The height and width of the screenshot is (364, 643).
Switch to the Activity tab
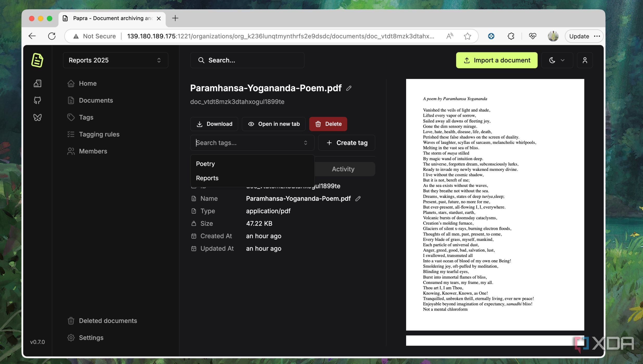[343, 169]
